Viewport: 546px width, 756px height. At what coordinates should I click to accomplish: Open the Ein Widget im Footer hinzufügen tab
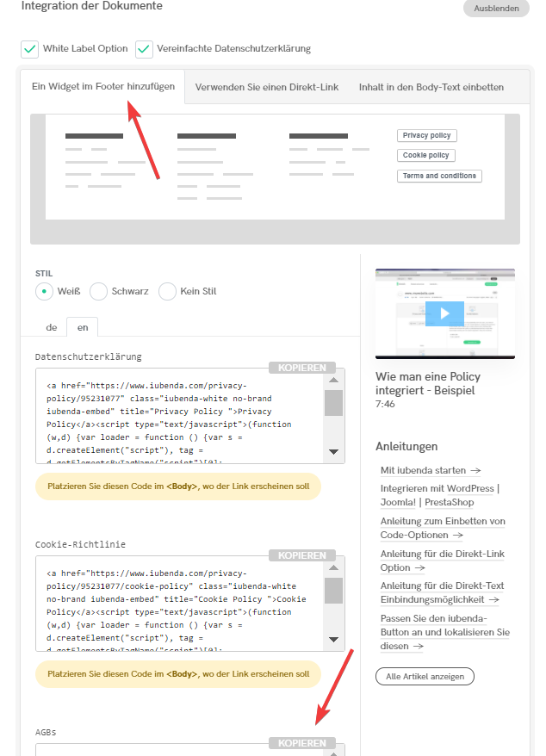click(103, 87)
